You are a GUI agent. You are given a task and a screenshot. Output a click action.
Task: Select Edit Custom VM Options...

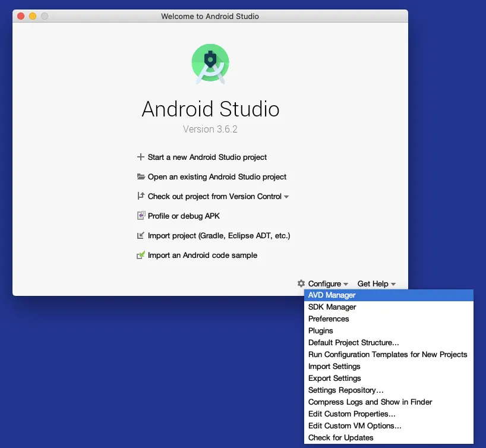coord(389,425)
